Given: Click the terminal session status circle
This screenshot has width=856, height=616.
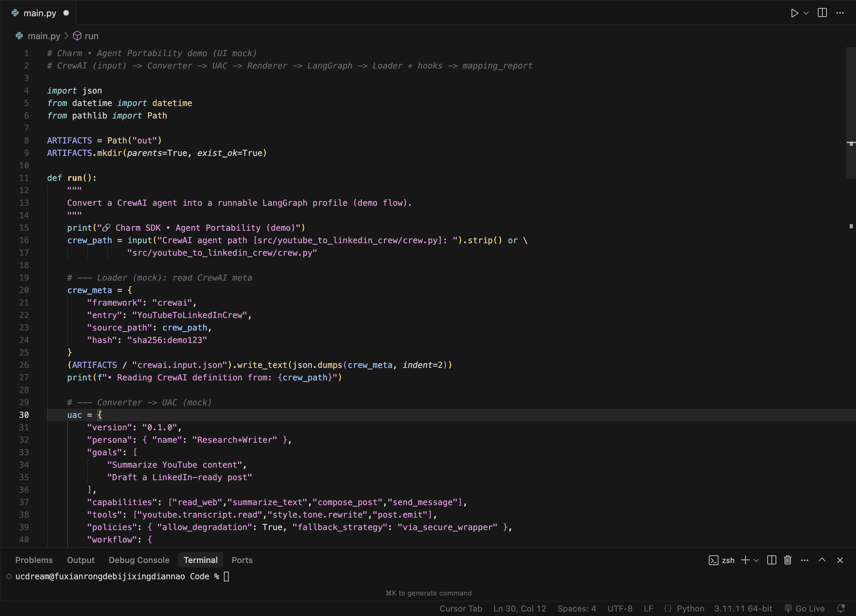Looking at the screenshot, I should (x=9, y=576).
